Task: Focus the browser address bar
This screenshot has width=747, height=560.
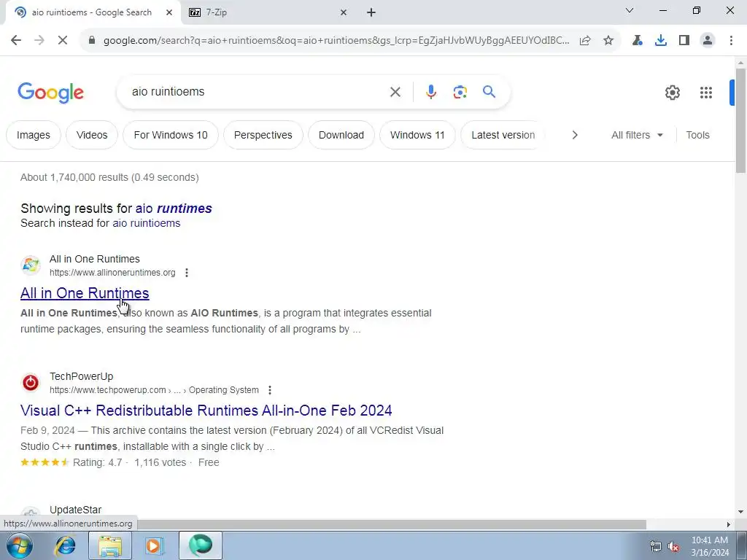Action: pos(336,41)
